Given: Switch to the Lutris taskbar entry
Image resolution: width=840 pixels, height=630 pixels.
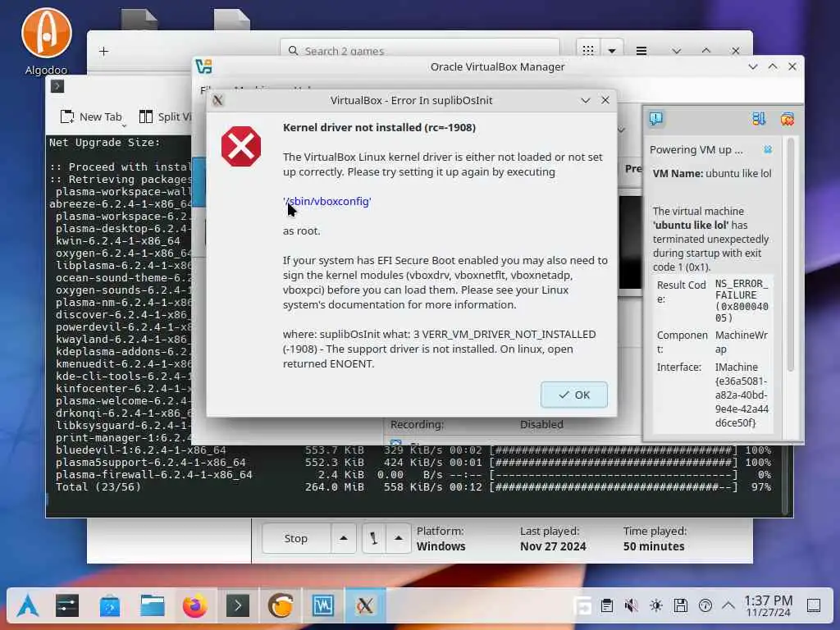Looking at the screenshot, I should pyautogui.click(x=281, y=606).
